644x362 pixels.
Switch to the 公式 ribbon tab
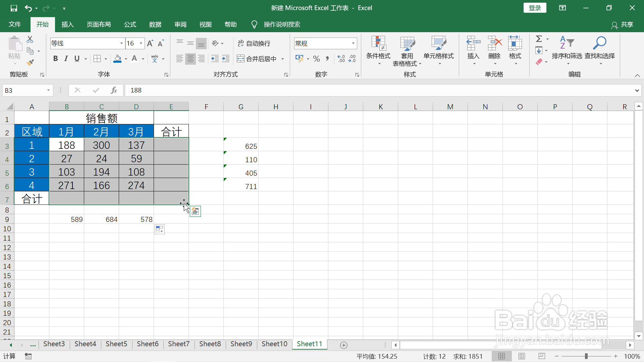coord(130,24)
